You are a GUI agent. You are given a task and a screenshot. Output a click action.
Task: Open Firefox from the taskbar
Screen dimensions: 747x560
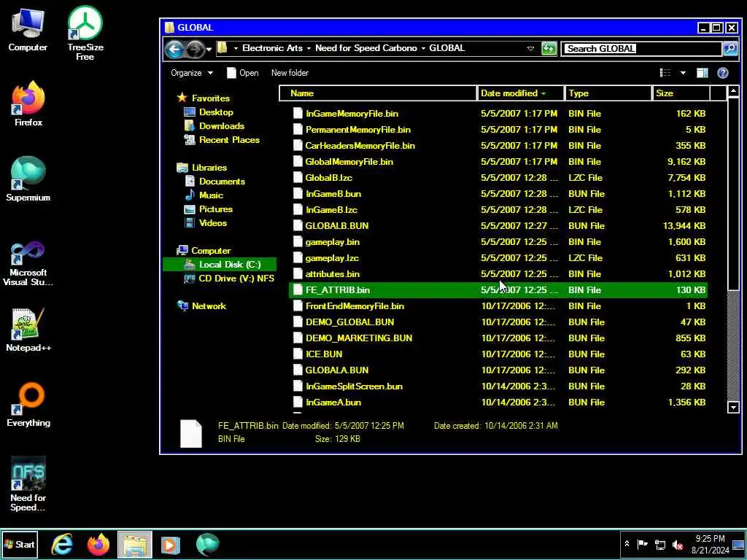[x=98, y=544]
